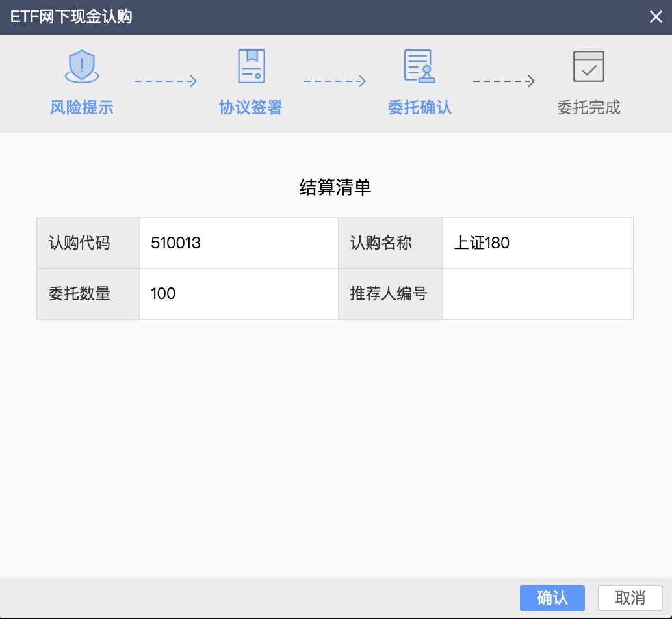Click the arrow between 协议签署 and 委托确认
This screenshot has width=672, height=619.
(x=335, y=81)
